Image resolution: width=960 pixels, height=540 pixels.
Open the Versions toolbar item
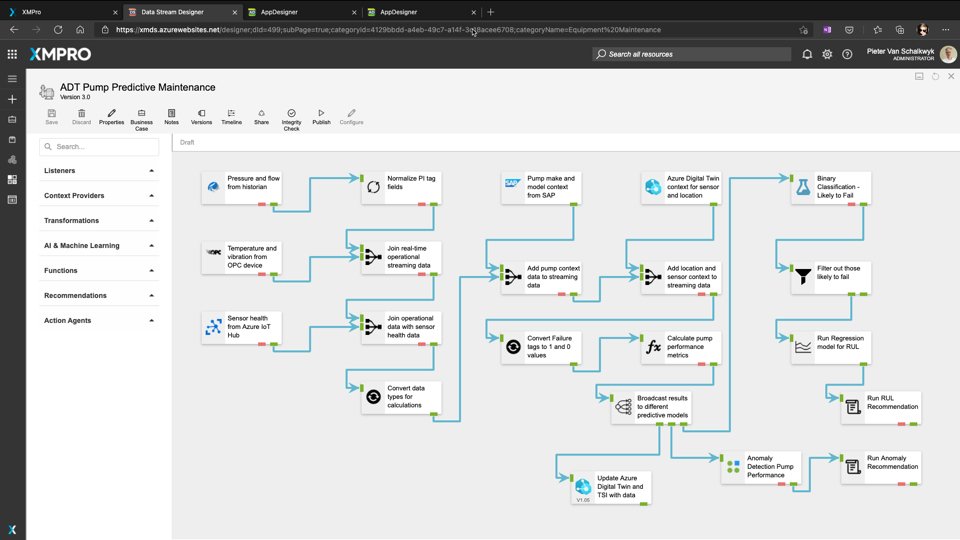201,116
